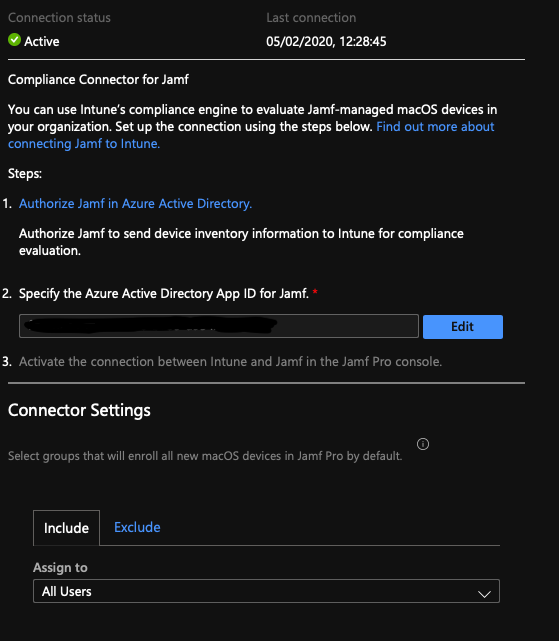The height and width of the screenshot is (641, 559).
Task: Open Authorize Jamf in Azure Active Directory link
Action: pyautogui.click(x=135, y=204)
